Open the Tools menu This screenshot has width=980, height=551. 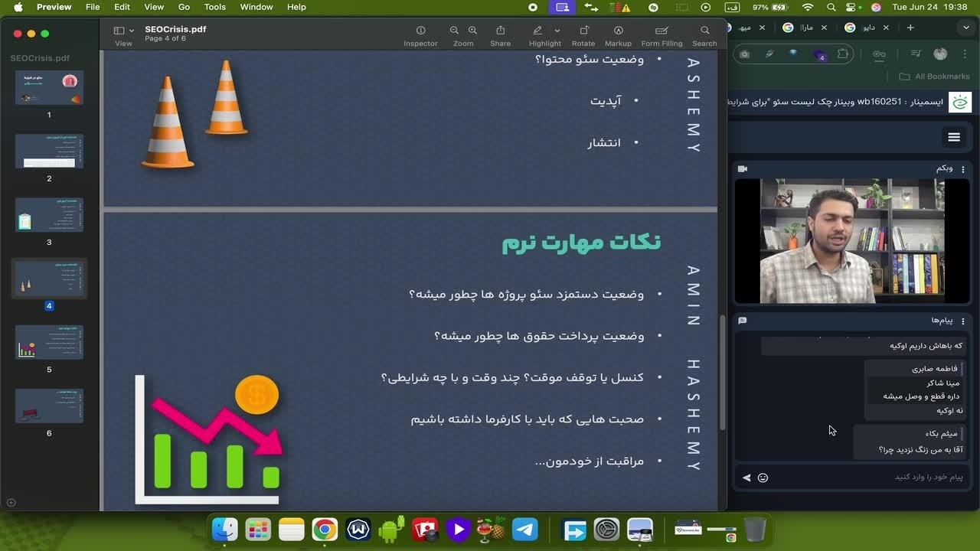pos(215,7)
